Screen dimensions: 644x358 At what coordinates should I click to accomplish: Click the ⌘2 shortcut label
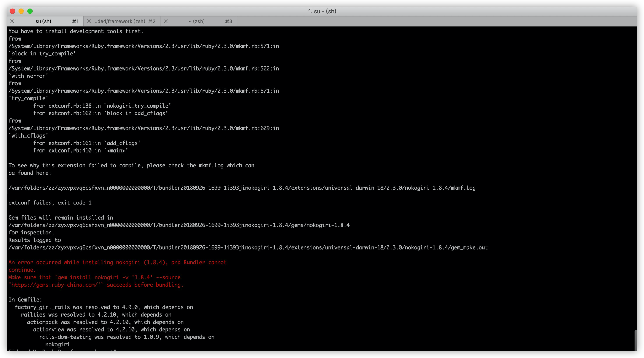(152, 21)
